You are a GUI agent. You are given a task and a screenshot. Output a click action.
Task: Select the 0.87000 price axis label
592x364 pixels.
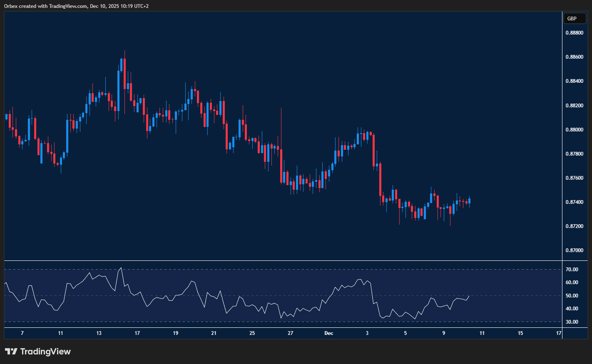point(574,250)
